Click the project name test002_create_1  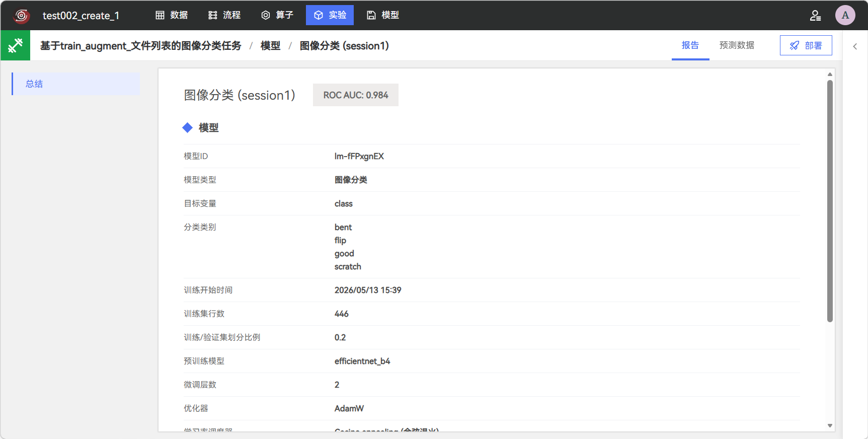click(81, 16)
